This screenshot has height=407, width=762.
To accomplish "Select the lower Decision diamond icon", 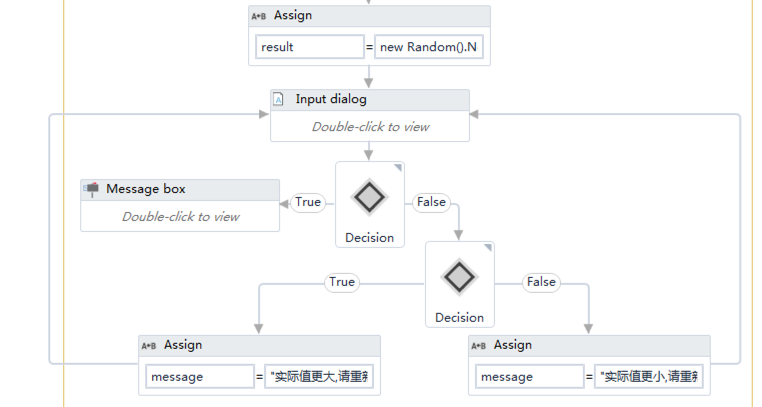I will pos(460,277).
